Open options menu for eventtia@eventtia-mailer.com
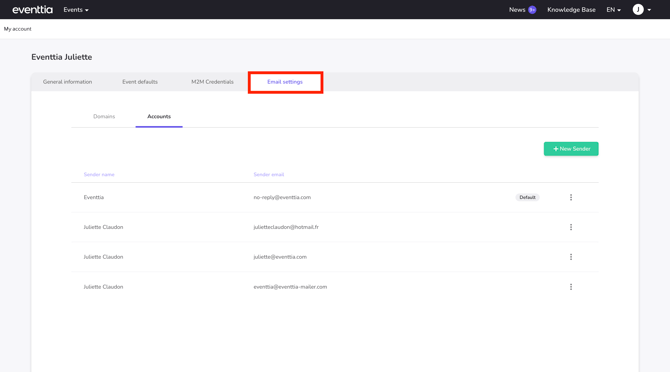The width and height of the screenshot is (670, 372). [x=571, y=287]
